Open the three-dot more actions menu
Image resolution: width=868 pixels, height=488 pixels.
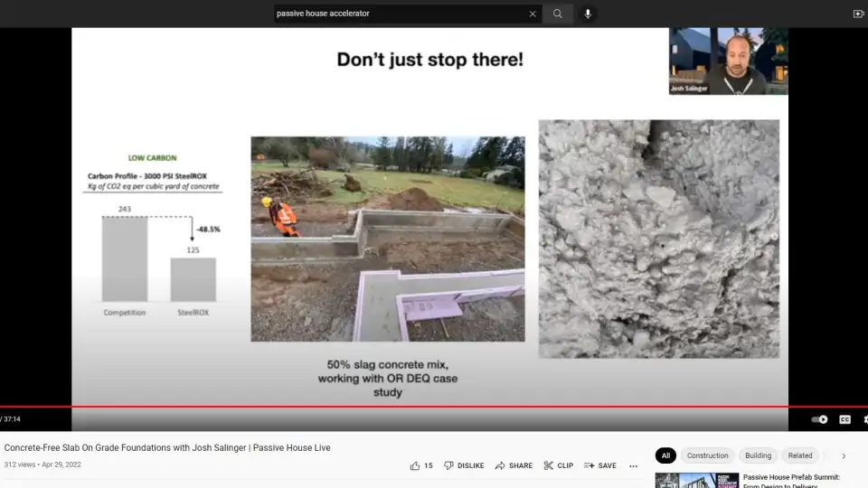[633, 466]
